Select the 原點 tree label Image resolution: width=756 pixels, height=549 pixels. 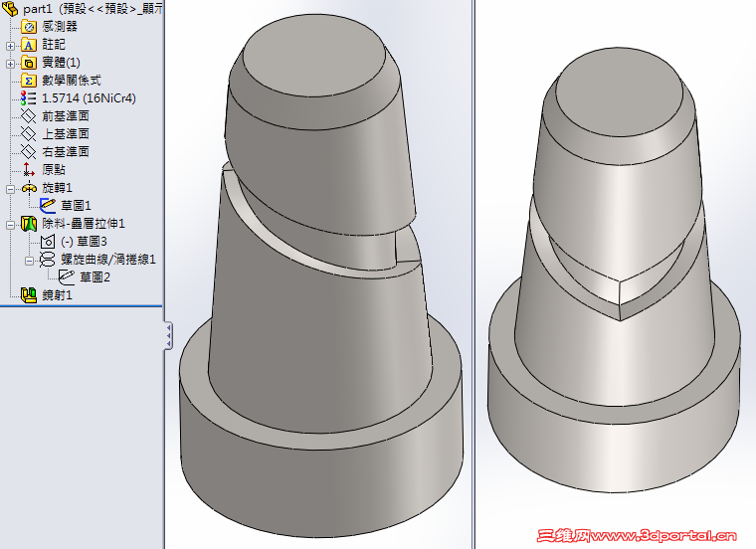54,169
